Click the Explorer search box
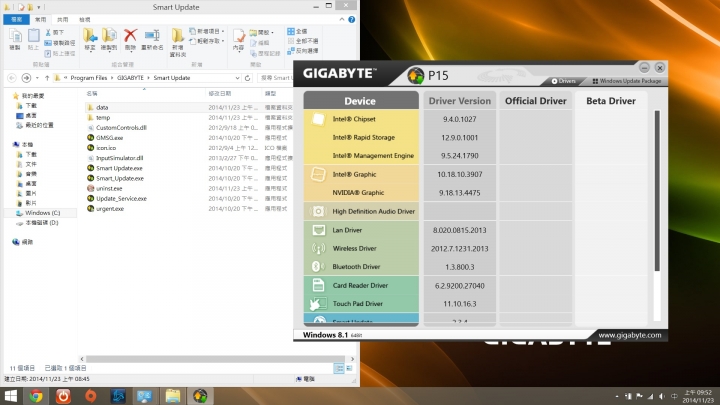 tap(277, 78)
